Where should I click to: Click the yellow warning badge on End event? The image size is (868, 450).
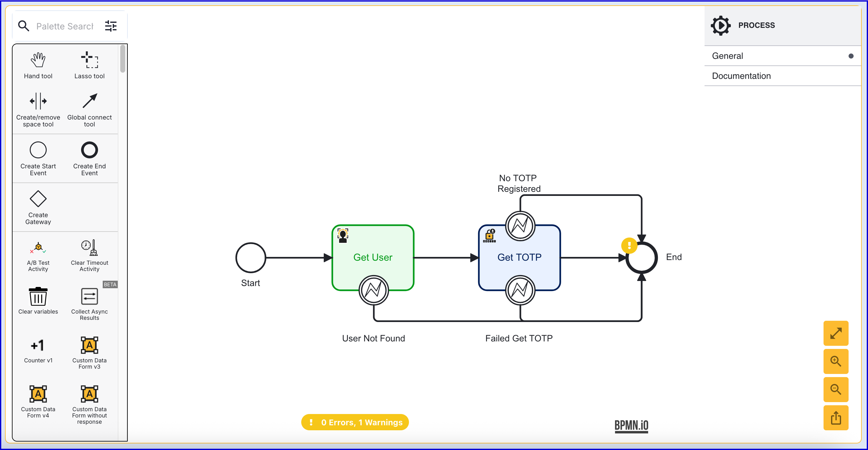[629, 246]
